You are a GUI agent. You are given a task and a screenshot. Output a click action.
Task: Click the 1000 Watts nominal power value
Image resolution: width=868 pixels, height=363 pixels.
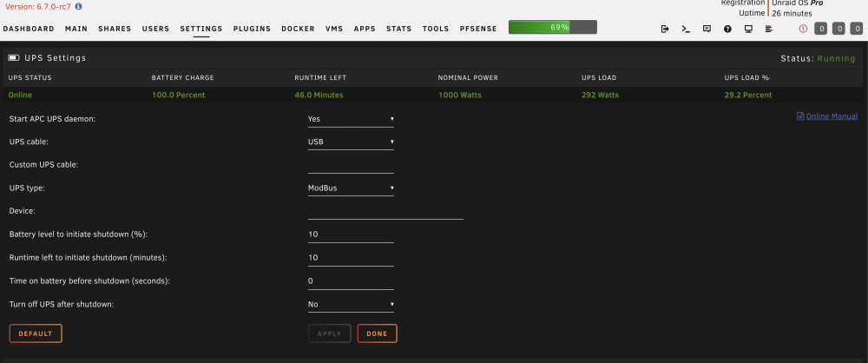[x=459, y=95]
